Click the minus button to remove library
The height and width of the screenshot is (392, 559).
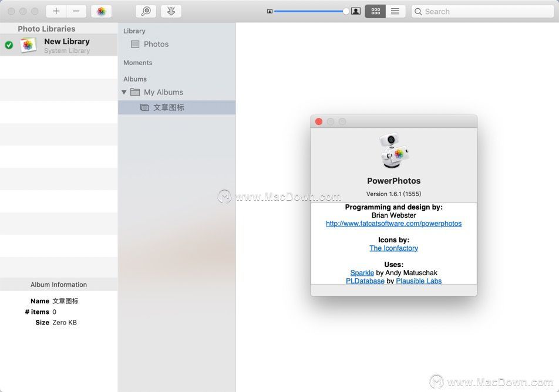(x=76, y=11)
